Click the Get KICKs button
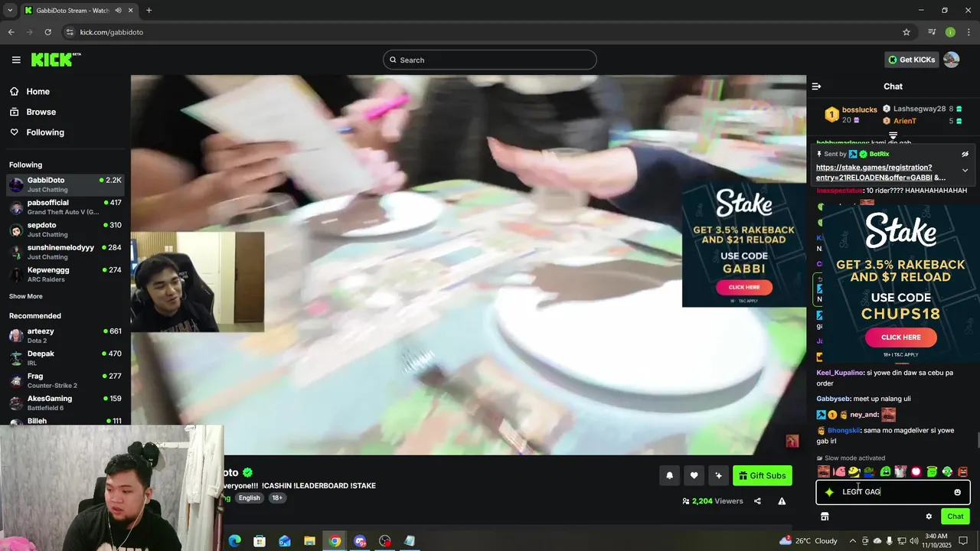 (x=912, y=60)
